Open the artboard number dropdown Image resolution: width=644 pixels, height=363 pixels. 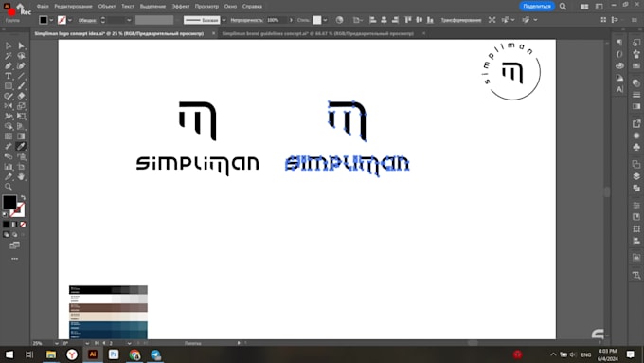tap(129, 343)
